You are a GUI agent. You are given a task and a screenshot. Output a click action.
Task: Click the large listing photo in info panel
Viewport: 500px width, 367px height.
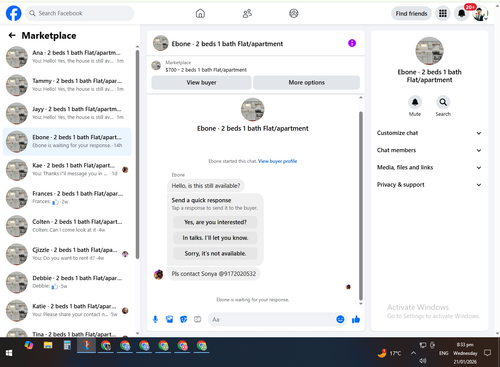[x=429, y=51]
